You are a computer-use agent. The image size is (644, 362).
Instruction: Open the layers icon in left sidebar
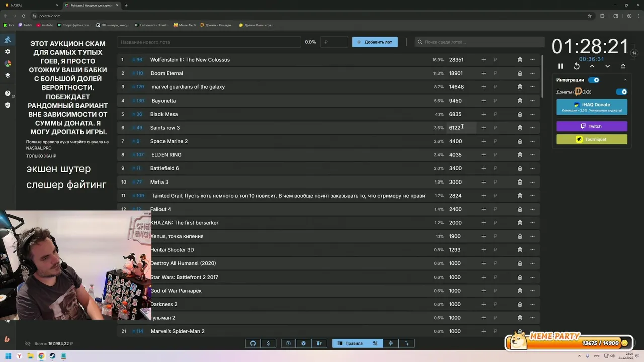(8, 76)
